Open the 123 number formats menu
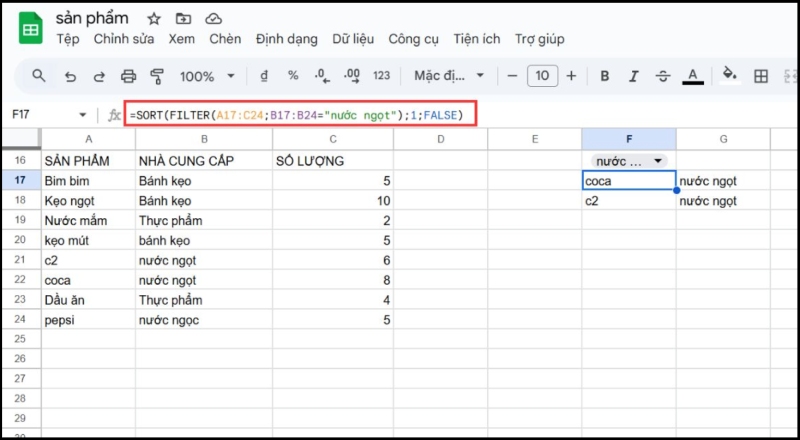 tap(381, 76)
